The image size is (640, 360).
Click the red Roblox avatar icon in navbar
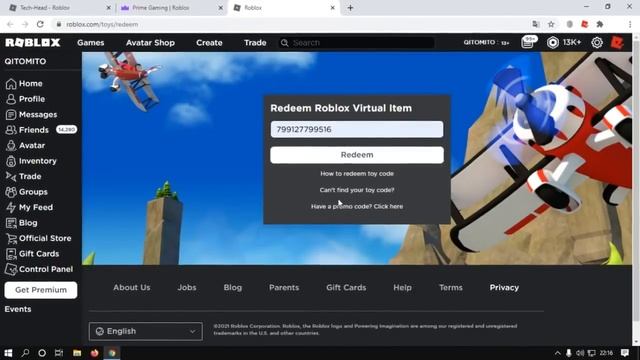tap(617, 42)
